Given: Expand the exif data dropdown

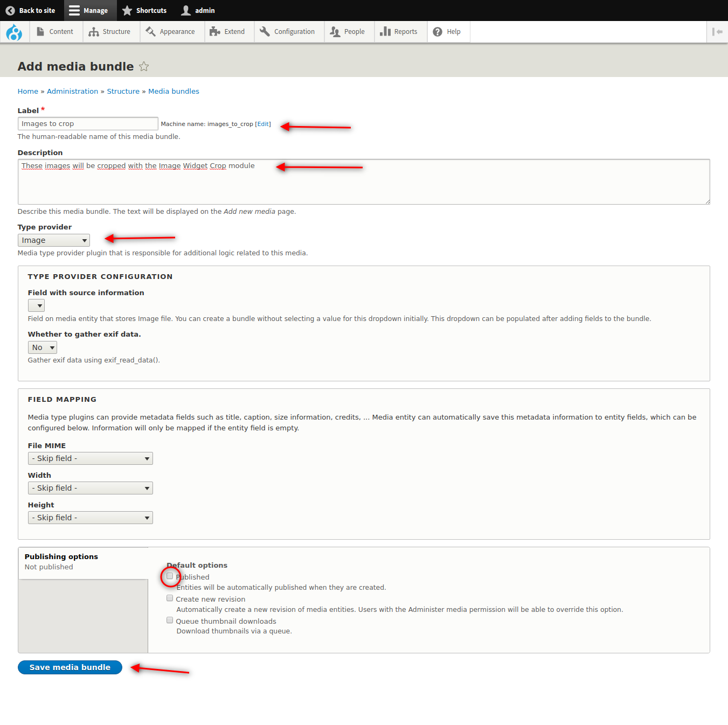Looking at the screenshot, I should (42, 348).
